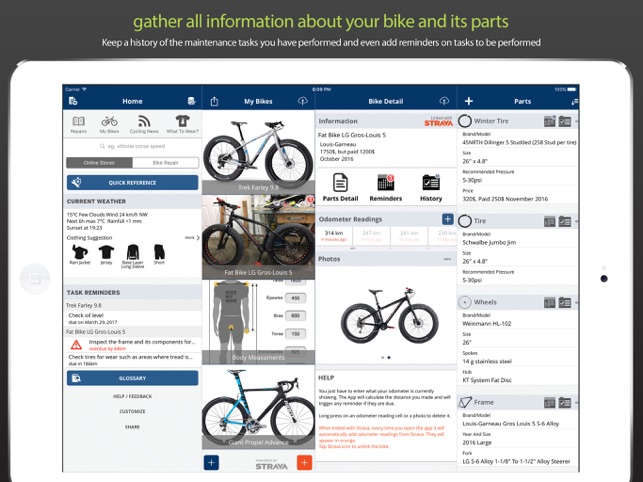Click the QUICK REFERENCE button
Image resolution: width=643 pixels, height=482 pixels.
pos(132,183)
